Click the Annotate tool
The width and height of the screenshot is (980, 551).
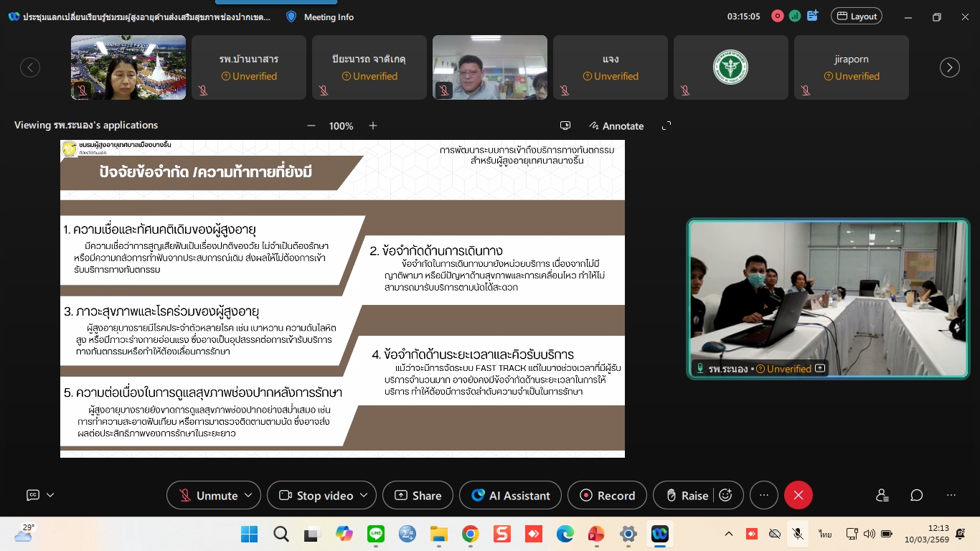616,126
